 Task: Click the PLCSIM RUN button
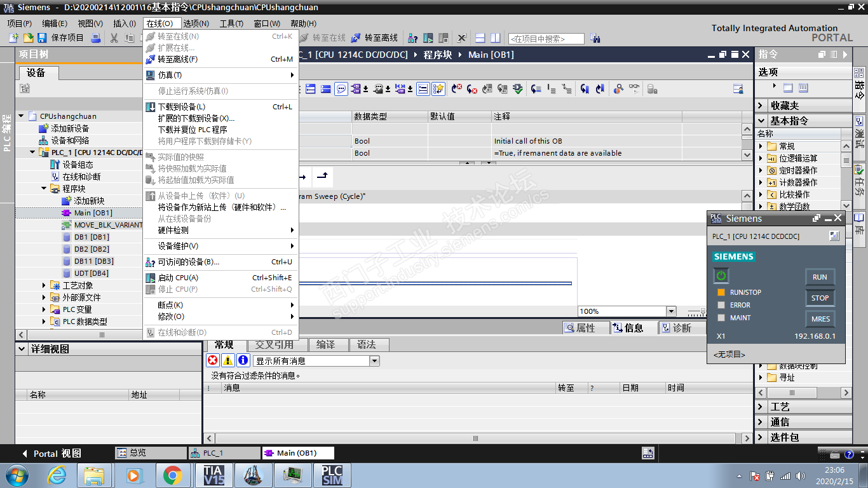click(820, 277)
